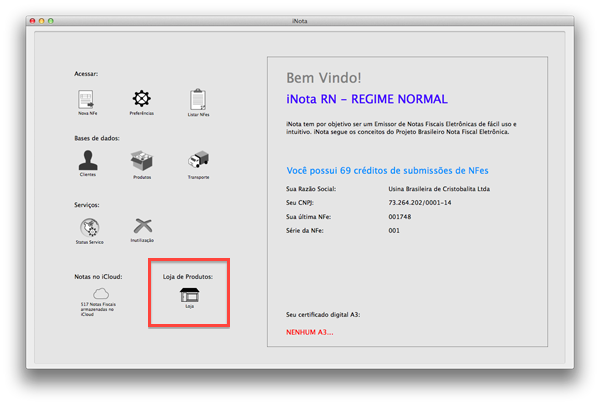600x405 pixels.
Task: Open the Nova NFe icon
Action: tap(86, 100)
